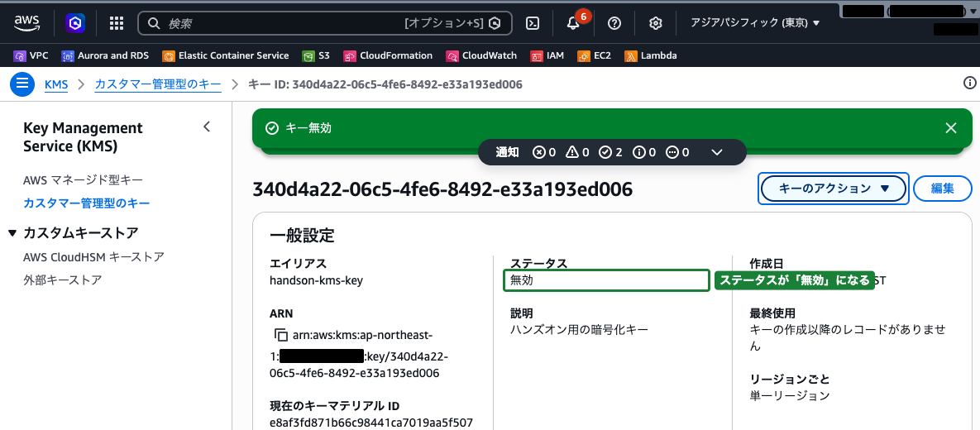The height and width of the screenshot is (430, 980).
Task: Click the in-progress count icon in 通知 bar
Action: pos(677,152)
